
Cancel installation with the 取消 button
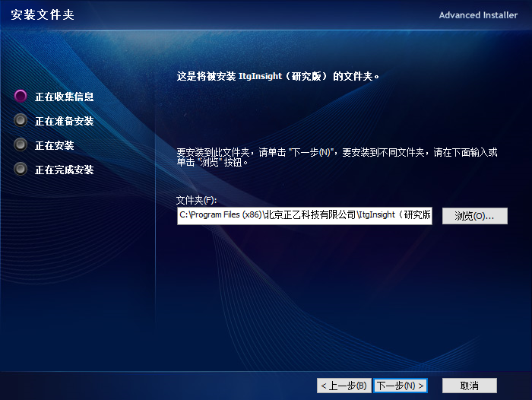(470, 386)
